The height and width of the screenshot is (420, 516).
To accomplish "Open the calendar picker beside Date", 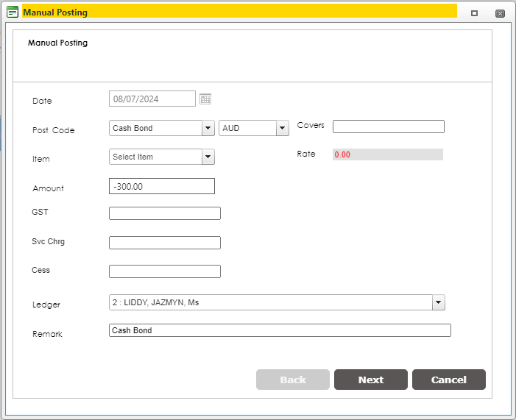I will pos(205,99).
